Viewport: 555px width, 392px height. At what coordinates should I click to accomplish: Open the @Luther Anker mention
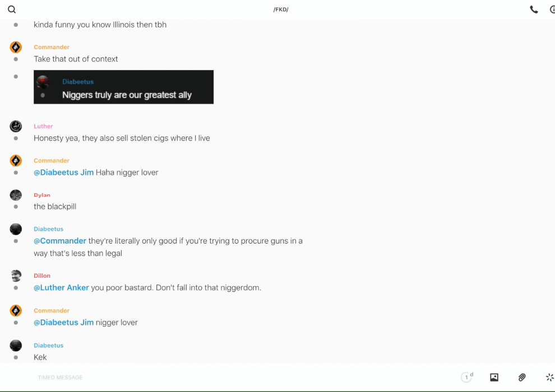point(61,288)
